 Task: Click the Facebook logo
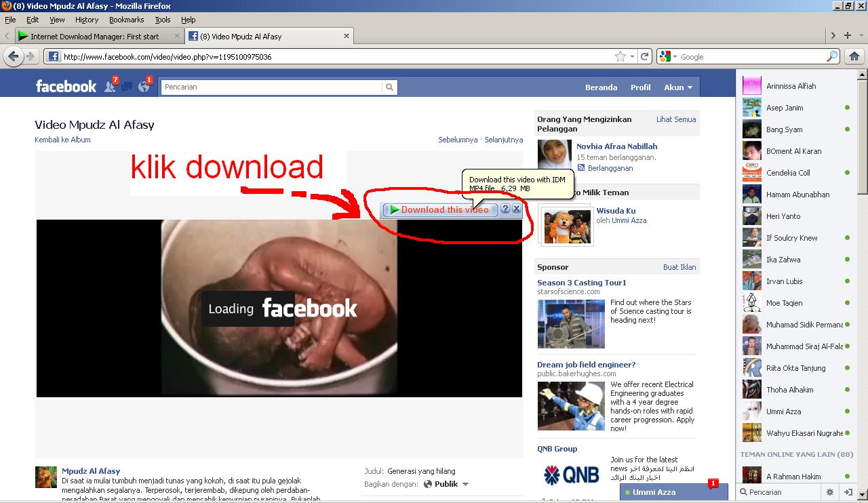coord(66,86)
